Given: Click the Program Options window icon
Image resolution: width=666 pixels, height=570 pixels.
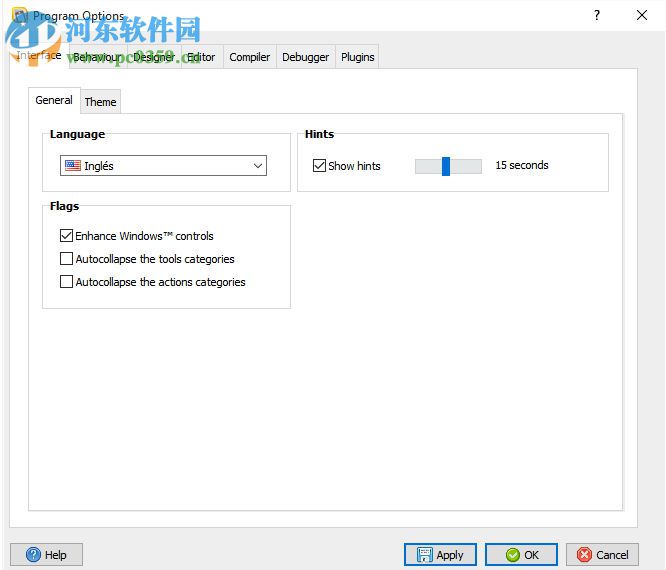Looking at the screenshot, I should pos(20,16).
